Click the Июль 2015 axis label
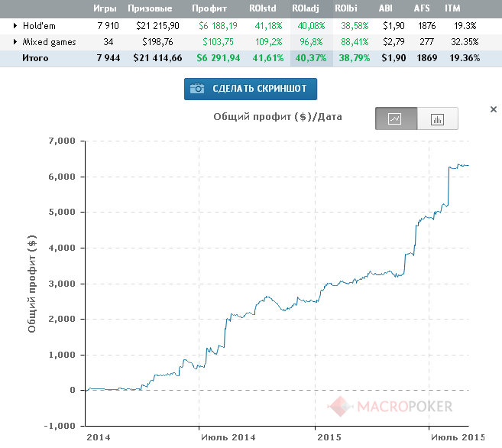This screenshot has height=448, width=502. (458, 437)
